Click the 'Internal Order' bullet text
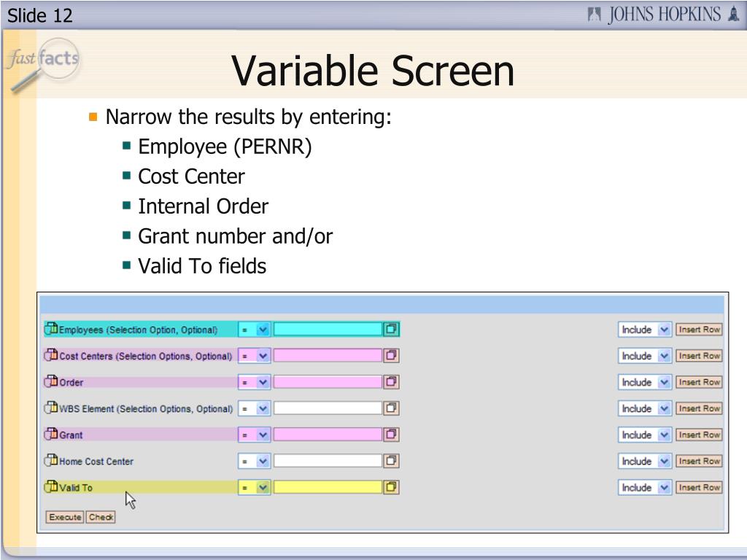This screenshot has width=747, height=560. [204, 206]
